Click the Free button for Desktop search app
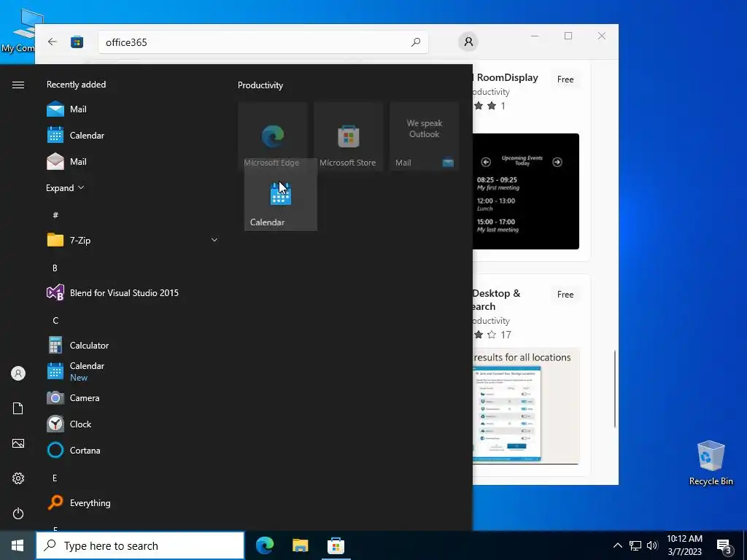This screenshot has height=560, width=747. (565, 295)
